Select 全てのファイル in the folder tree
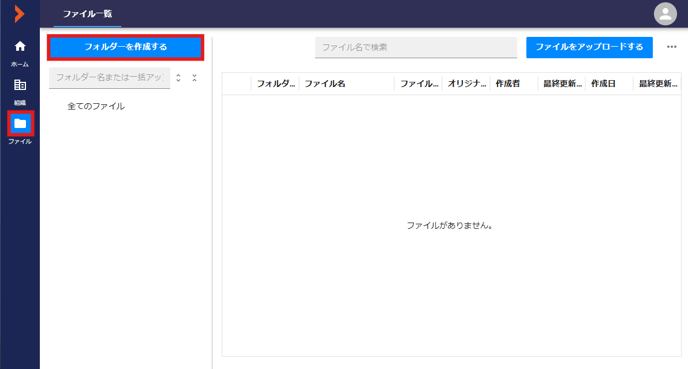The image size is (688, 369). (96, 106)
